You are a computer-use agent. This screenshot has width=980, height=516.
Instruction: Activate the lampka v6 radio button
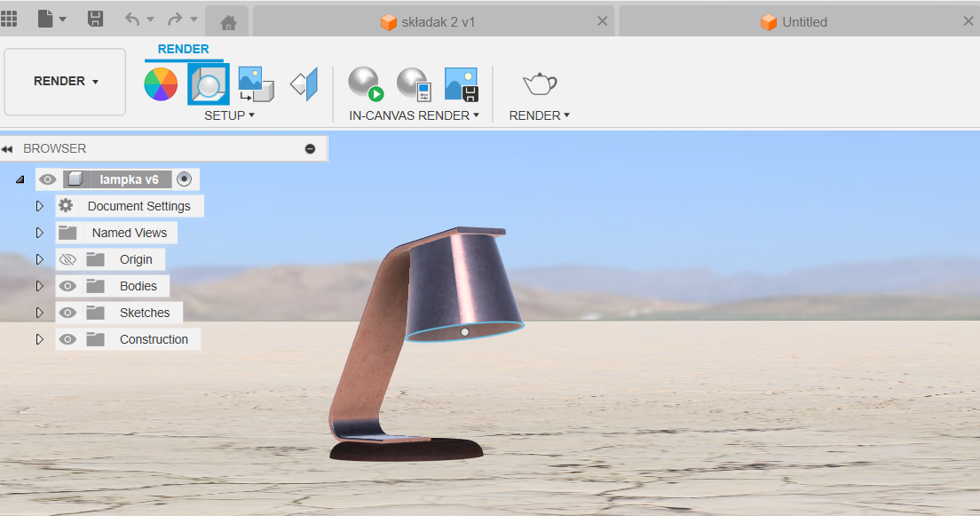click(x=184, y=179)
